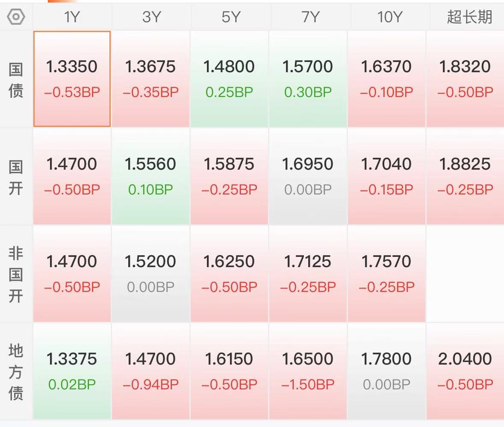504x427 pixels.
Task: Click the 国债 row label
Action: [x=16, y=80]
